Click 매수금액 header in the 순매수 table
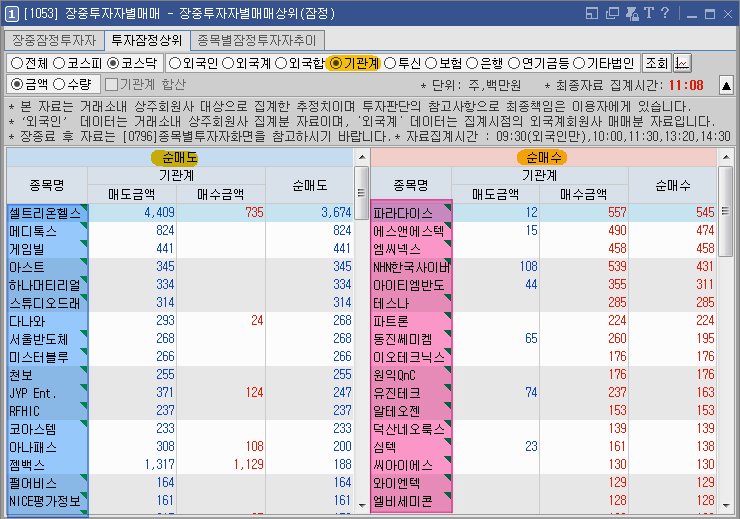This screenshot has width=740, height=519. pos(584,194)
